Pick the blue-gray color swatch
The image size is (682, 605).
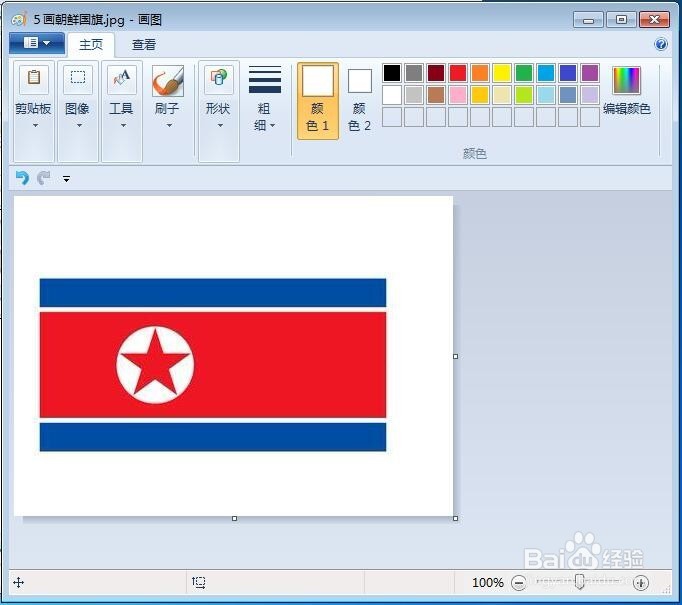click(568, 95)
